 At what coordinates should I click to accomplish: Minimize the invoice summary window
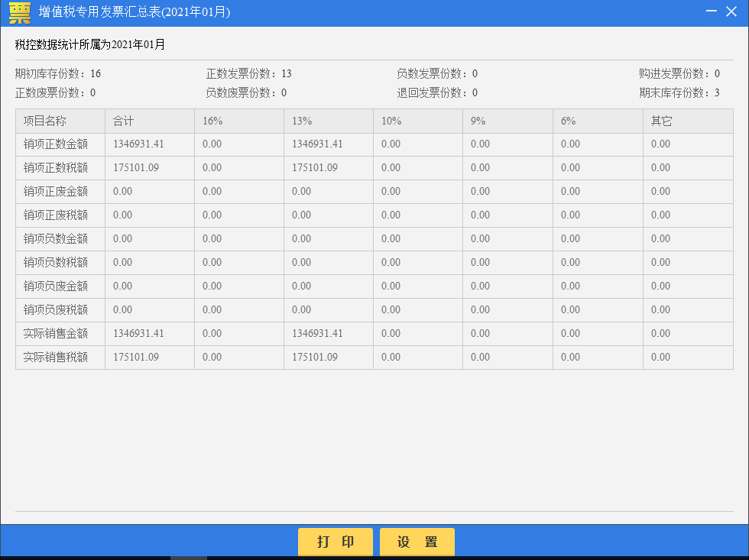click(712, 12)
